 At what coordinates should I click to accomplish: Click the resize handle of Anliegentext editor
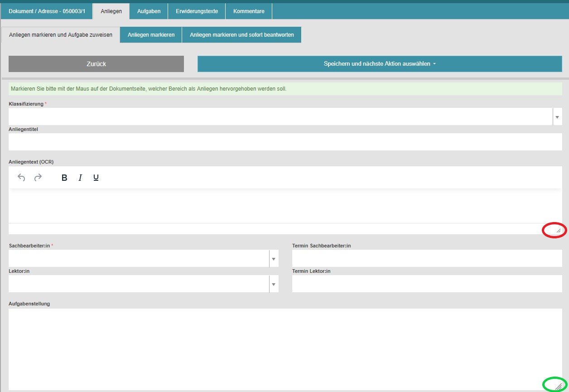pos(558,231)
